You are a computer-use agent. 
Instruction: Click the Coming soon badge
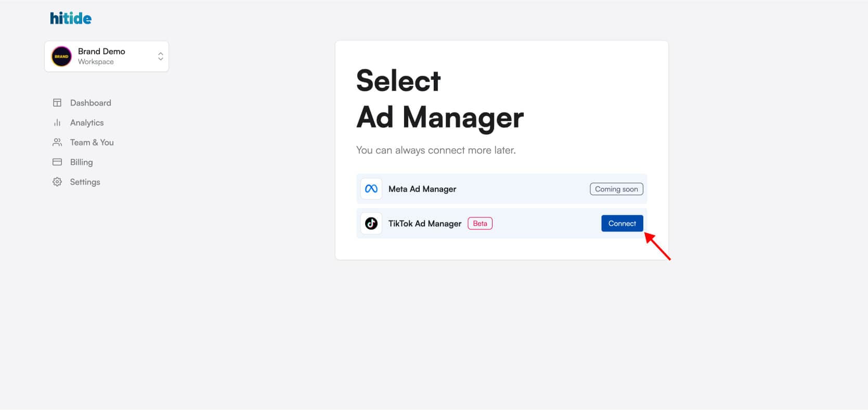[616, 189]
